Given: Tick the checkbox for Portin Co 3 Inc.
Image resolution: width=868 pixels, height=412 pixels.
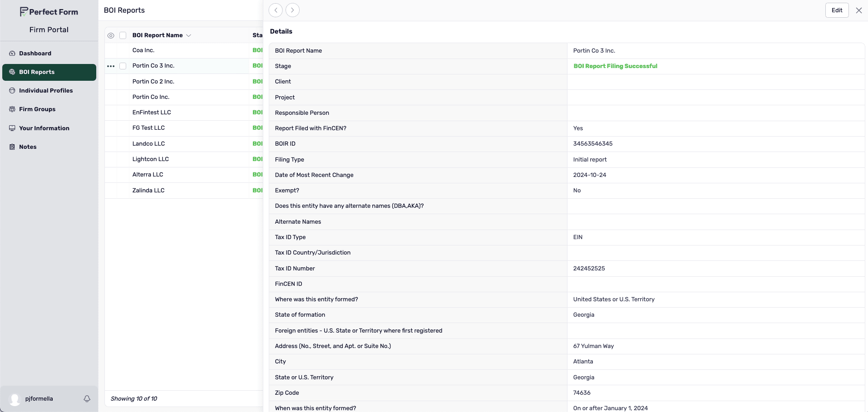Looking at the screenshot, I should coord(123,66).
